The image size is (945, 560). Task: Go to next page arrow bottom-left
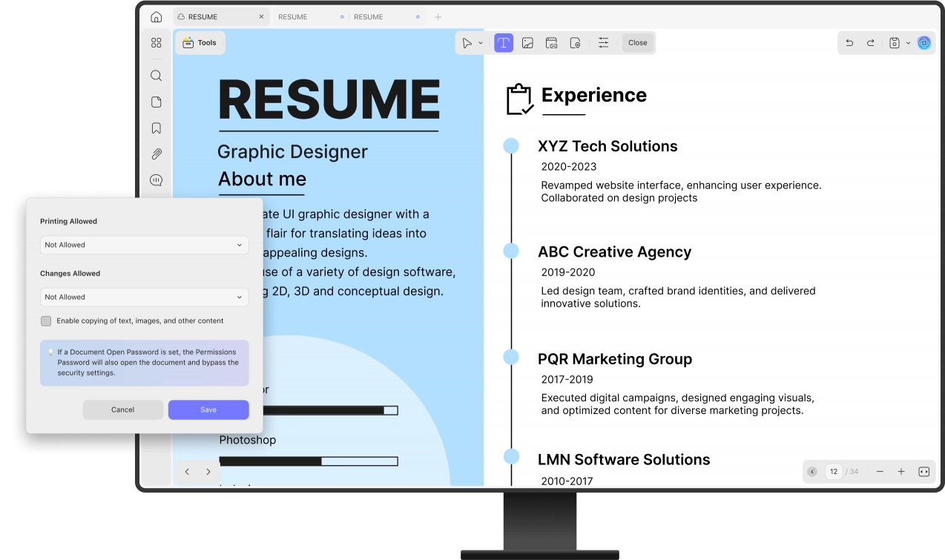pos(208,472)
